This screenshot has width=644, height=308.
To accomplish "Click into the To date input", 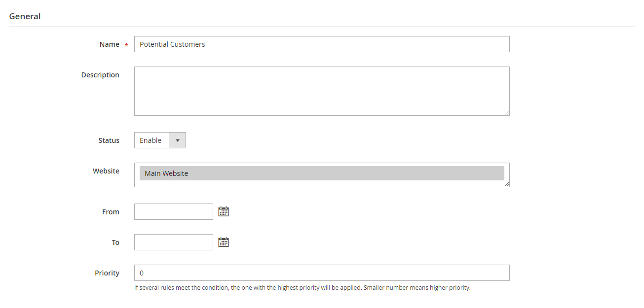I will point(173,242).
